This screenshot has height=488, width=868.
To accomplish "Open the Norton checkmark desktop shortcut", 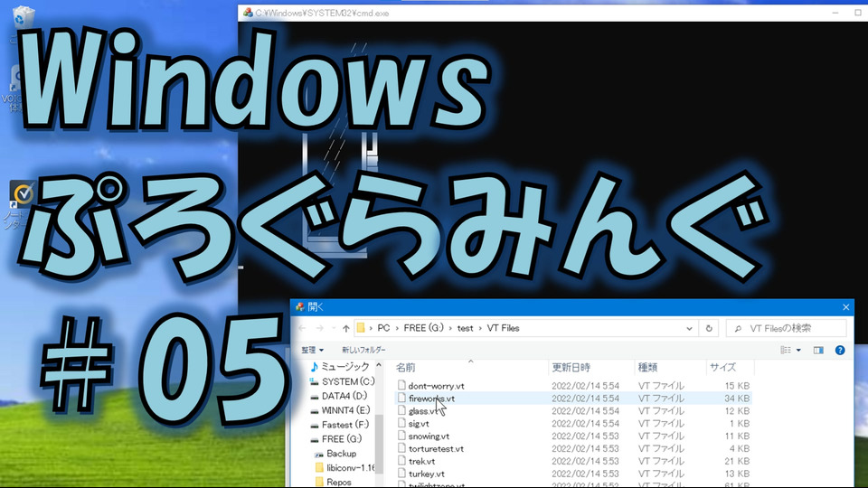I will coord(23,195).
